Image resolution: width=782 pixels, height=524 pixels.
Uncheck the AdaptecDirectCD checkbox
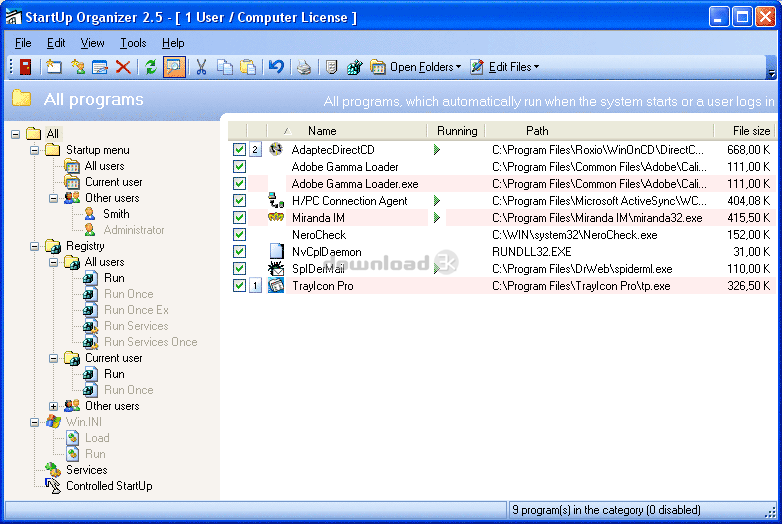239,149
